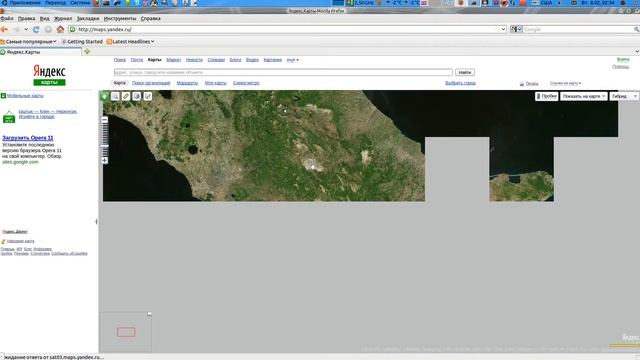The height and width of the screenshot is (360, 640).
Task: Open the Инструменты menu
Action: [120, 18]
